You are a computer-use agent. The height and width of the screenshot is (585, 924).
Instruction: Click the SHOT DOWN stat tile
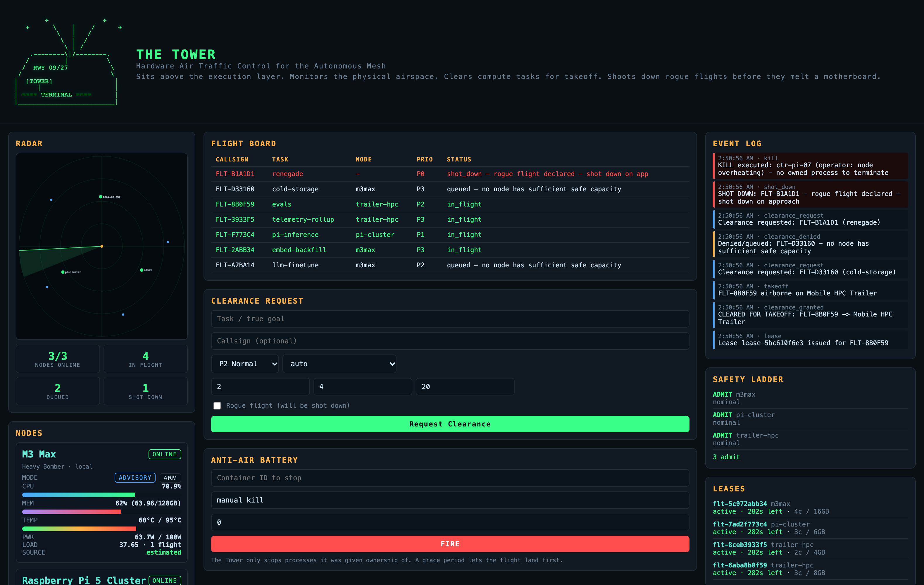[145, 391]
